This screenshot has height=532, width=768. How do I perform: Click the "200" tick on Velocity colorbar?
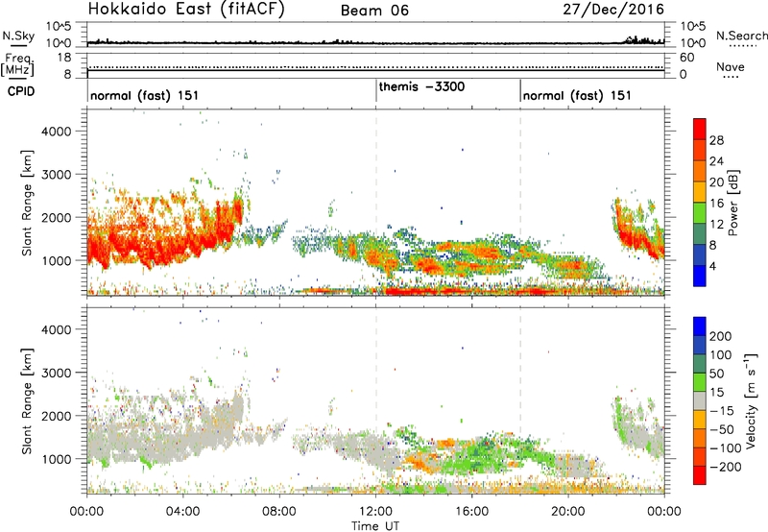pyautogui.click(x=721, y=336)
